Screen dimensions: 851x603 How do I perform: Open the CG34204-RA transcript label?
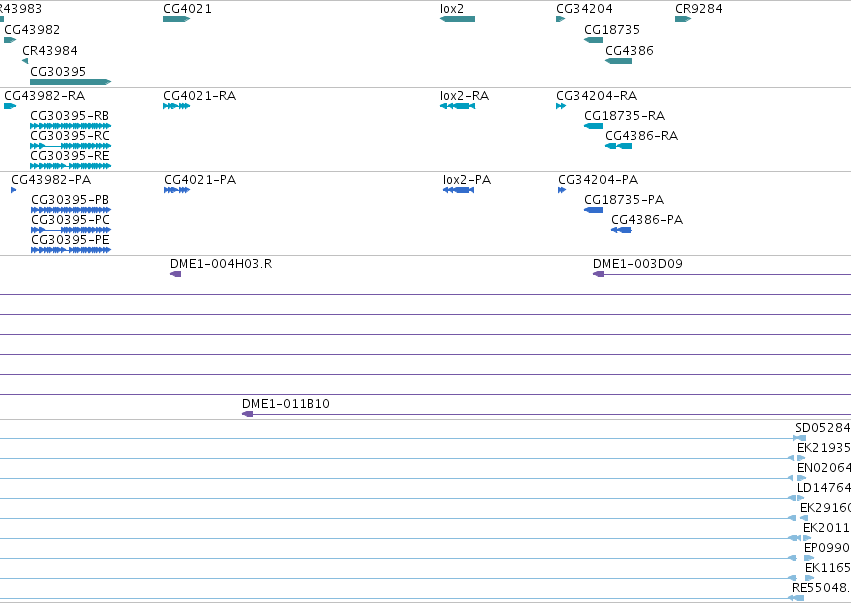(x=597, y=96)
